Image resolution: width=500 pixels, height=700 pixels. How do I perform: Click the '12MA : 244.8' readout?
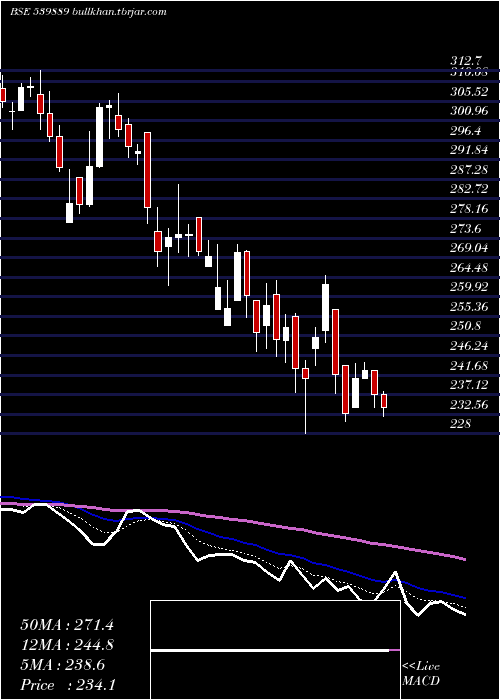[67, 645]
